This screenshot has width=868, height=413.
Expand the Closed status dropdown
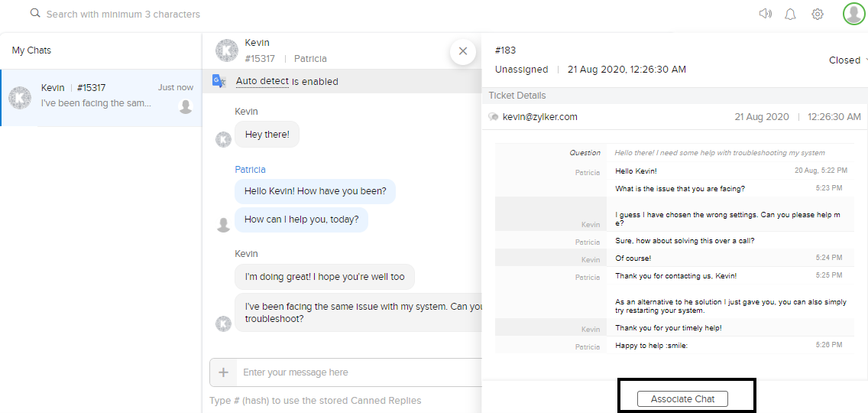click(848, 60)
